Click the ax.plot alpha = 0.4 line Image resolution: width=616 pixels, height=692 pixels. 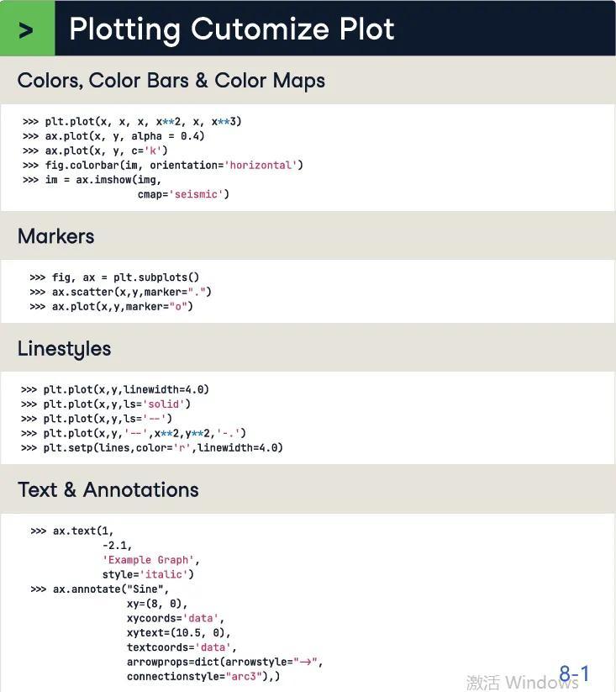[124, 136]
